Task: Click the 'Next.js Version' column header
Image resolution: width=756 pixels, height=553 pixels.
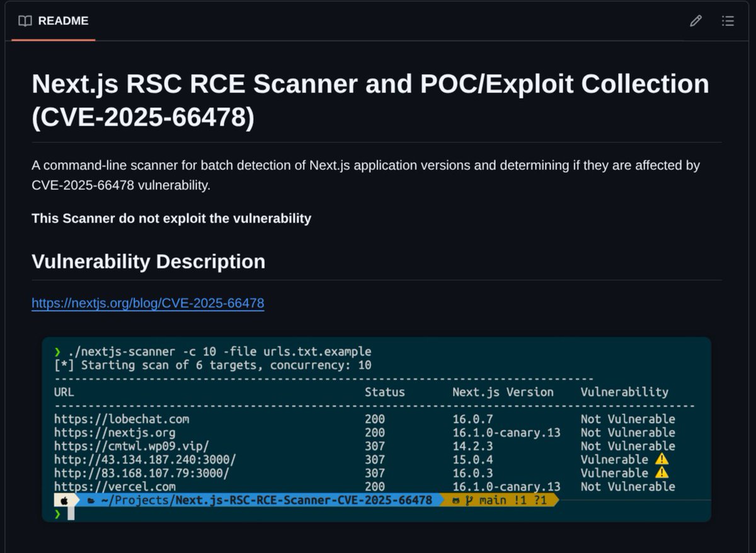Action: click(503, 392)
